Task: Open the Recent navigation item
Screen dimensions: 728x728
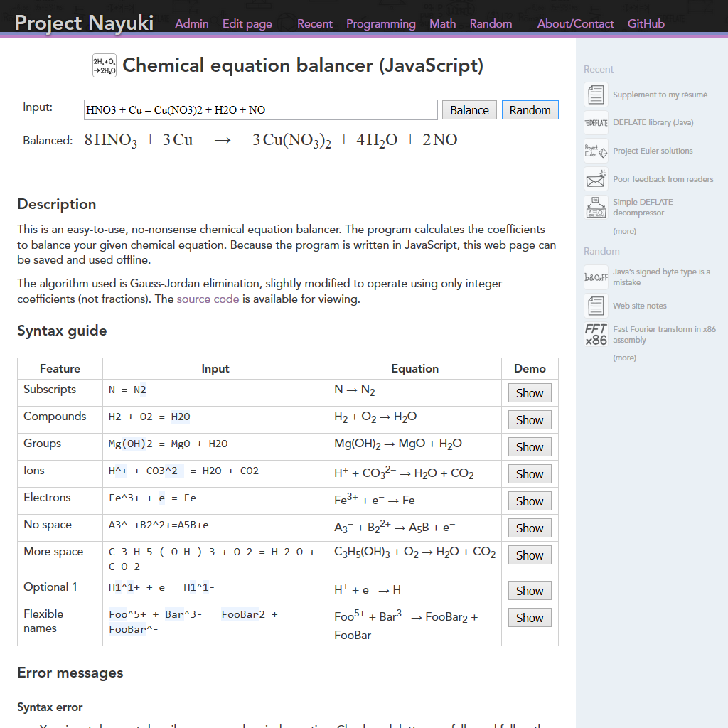Action: [315, 23]
